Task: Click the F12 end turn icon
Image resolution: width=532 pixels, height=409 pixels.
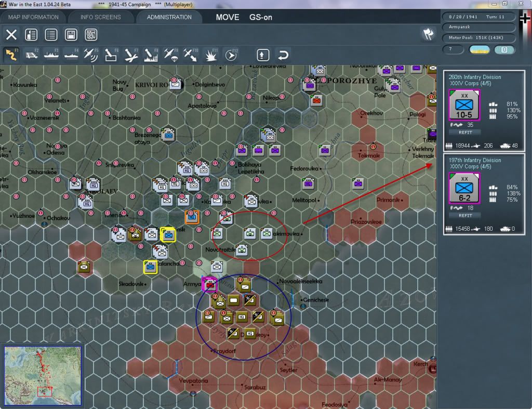Action: [x=231, y=55]
